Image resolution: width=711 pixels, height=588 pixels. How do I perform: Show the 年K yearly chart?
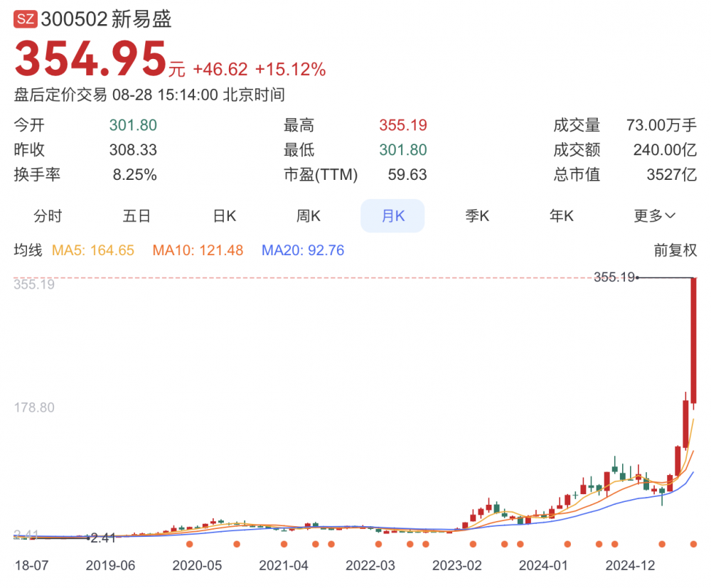coord(561,216)
